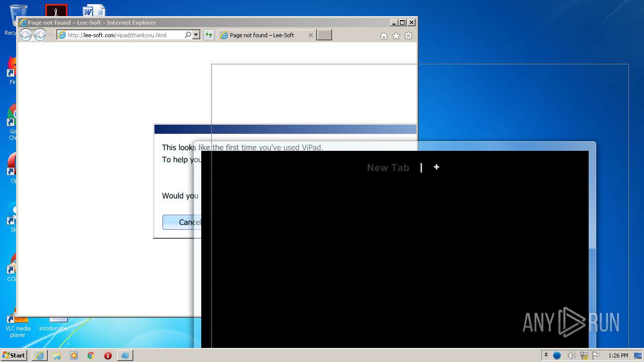Select the Recycle Bin desktop icon
The height and width of the screenshot is (362, 644).
[x=13, y=20]
